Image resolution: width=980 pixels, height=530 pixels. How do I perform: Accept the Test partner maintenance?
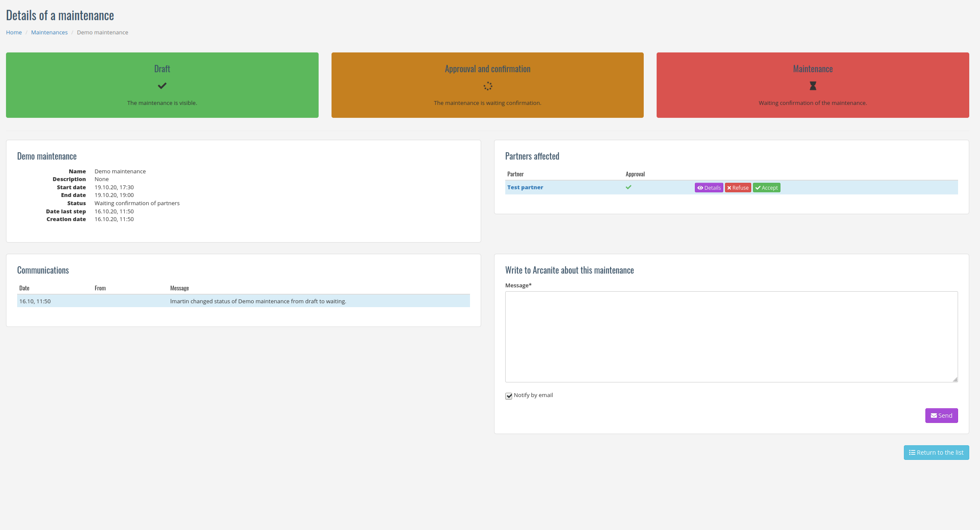[766, 188]
